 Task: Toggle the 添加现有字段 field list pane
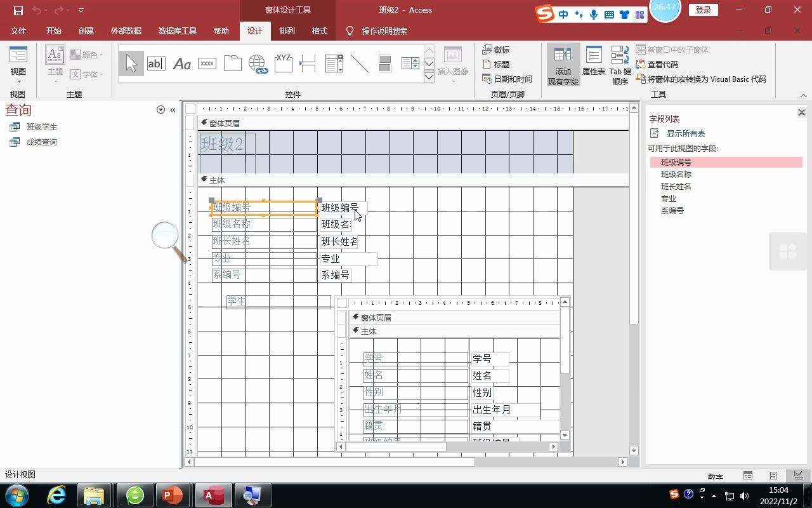pyautogui.click(x=562, y=66)
